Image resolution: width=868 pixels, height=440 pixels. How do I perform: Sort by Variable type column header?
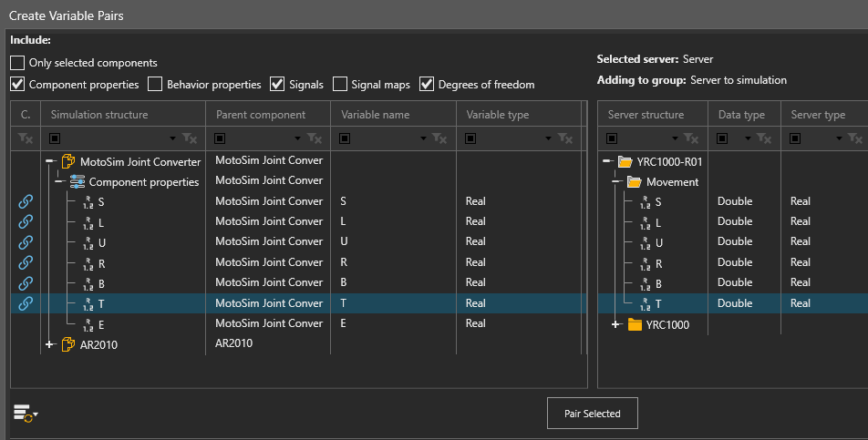tap(498, 115)
